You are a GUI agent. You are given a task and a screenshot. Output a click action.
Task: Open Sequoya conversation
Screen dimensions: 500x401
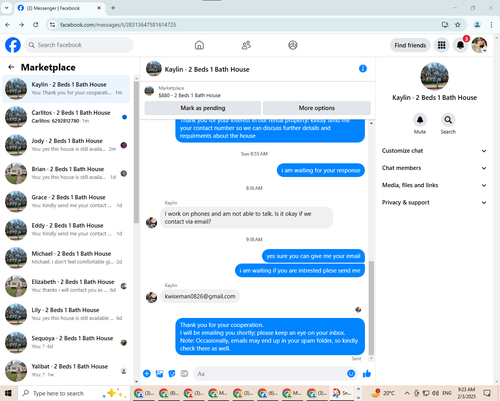tap(66, 342)
